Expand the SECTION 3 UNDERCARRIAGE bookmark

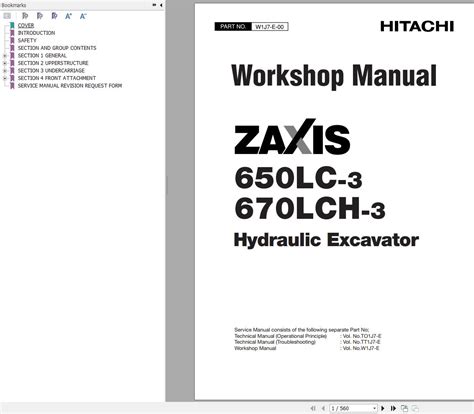(x=5, y=71)
